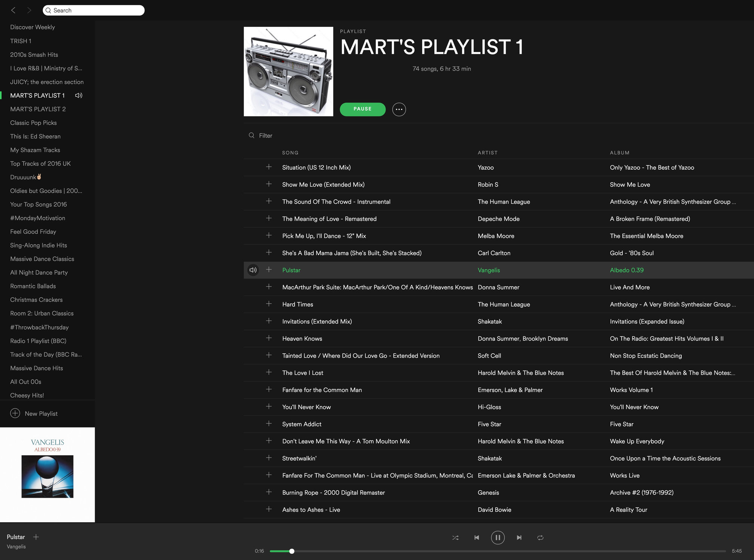Toggle shuffle playback

(x=455, y=538)
